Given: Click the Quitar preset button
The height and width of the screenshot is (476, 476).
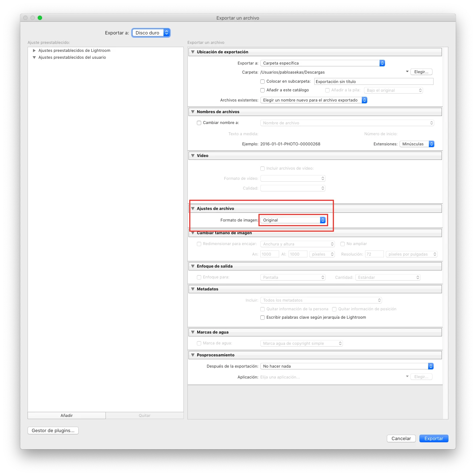Looking at the screenshot, I should (145, 415).
